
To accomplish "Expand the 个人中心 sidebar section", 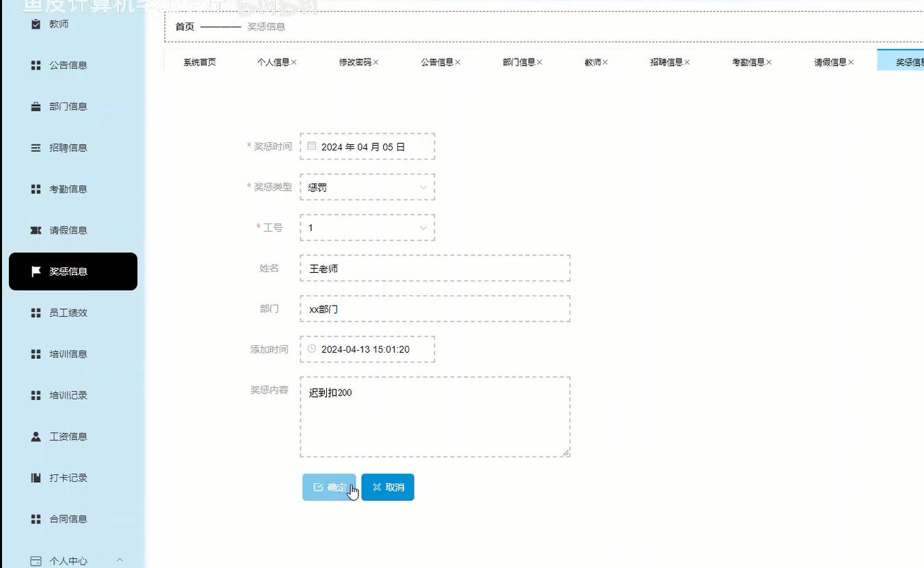I will tap(120, 560).
